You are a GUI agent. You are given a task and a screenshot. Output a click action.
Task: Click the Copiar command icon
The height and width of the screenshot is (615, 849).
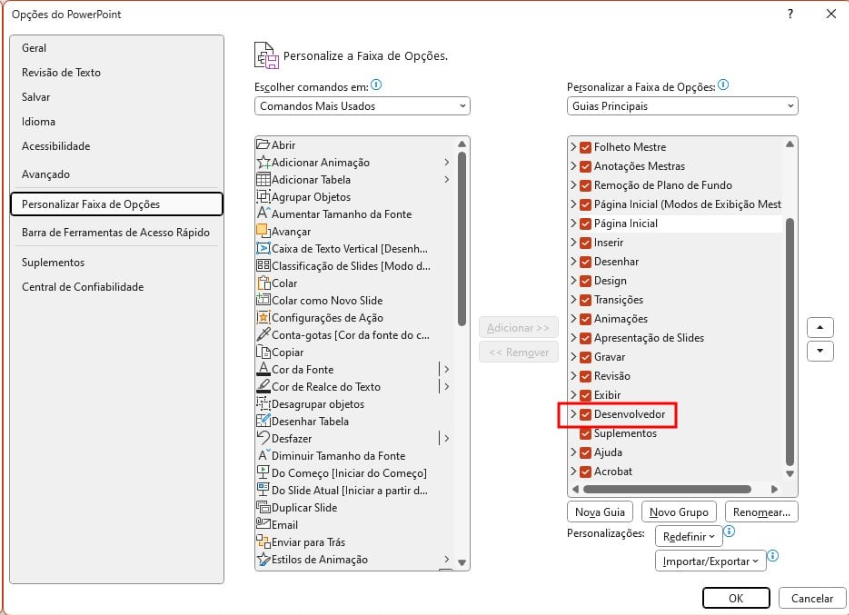[263, 352]
